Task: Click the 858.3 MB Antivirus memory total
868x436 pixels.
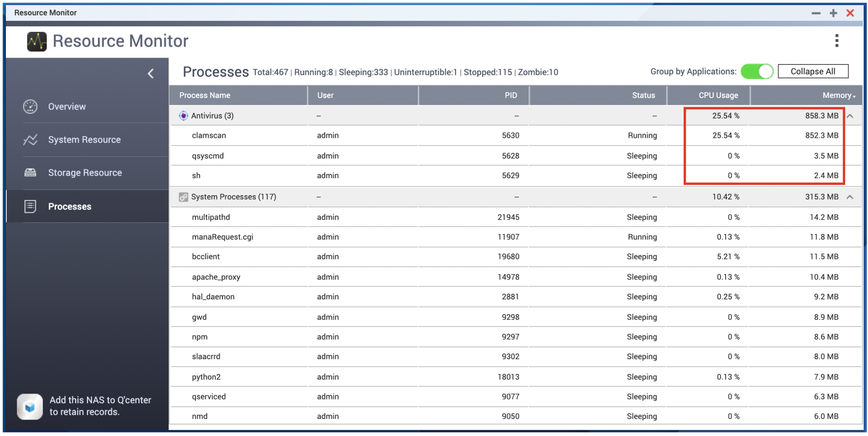Action: [822, 116]
